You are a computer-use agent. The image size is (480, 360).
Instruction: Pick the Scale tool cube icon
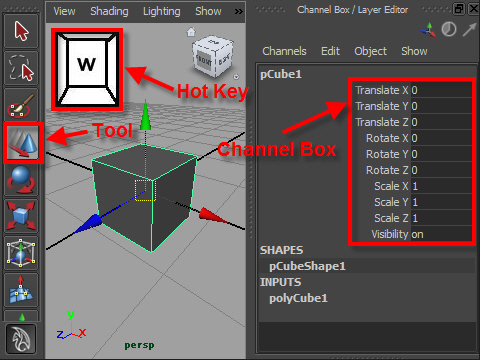pos(21,216)
